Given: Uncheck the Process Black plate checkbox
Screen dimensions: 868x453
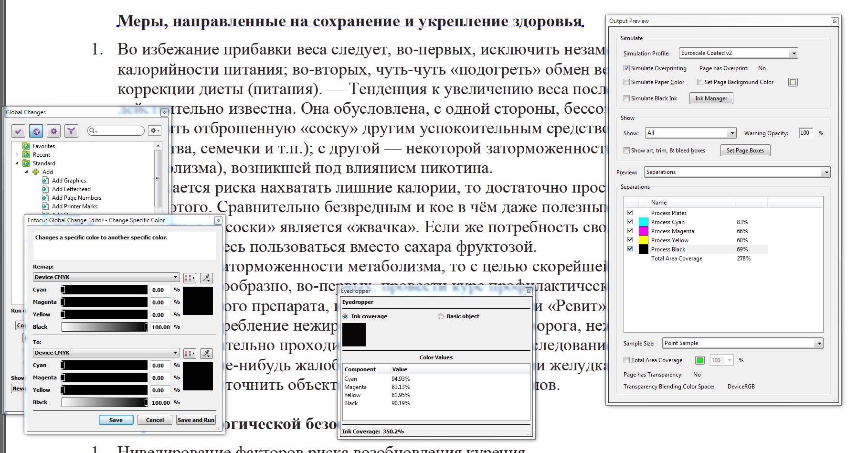Looking at the screenshot, I should [x=630, y=249].
